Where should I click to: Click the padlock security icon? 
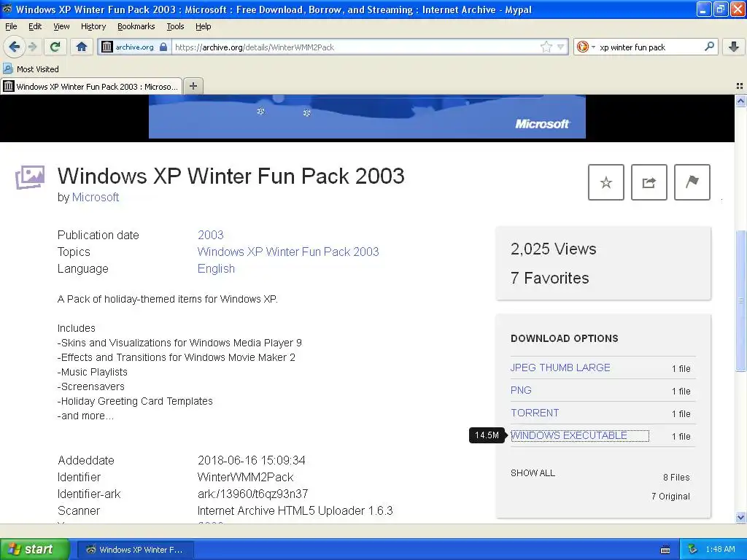(163, 47)
